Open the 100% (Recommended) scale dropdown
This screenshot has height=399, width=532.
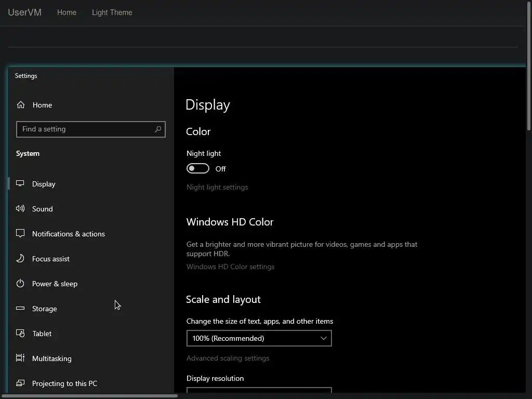259,338
